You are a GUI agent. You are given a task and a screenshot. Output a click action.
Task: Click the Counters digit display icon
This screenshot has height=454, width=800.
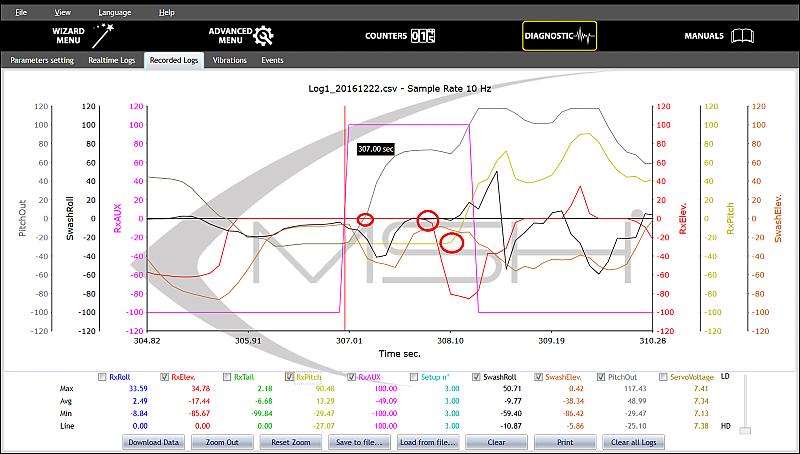coord(423,36)
